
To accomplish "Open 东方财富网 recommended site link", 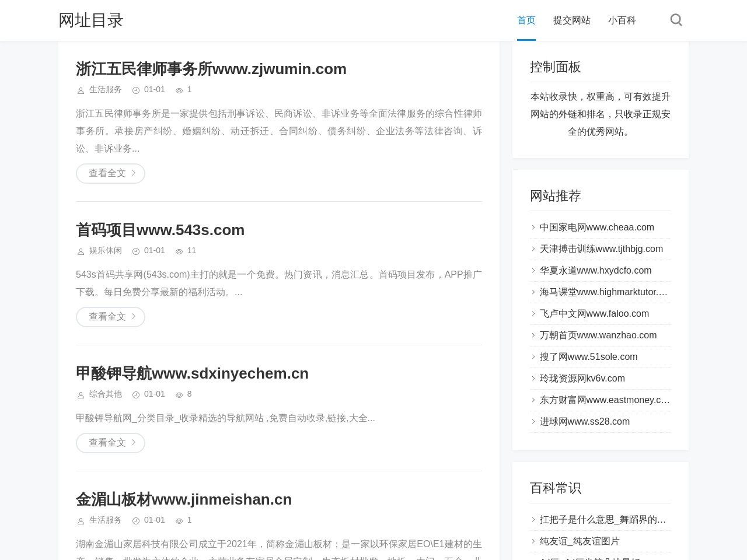I will 604,400.
